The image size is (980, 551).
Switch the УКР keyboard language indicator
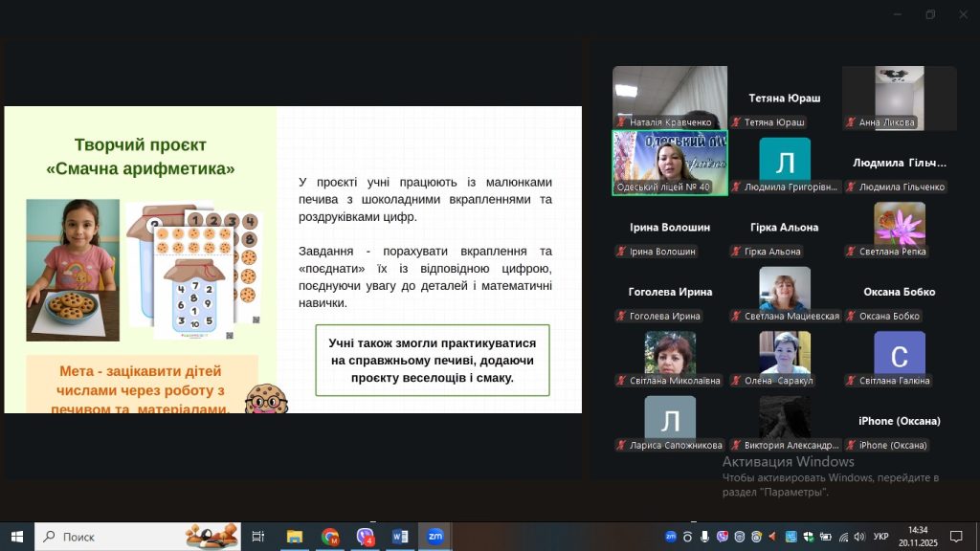coord(881,537)
